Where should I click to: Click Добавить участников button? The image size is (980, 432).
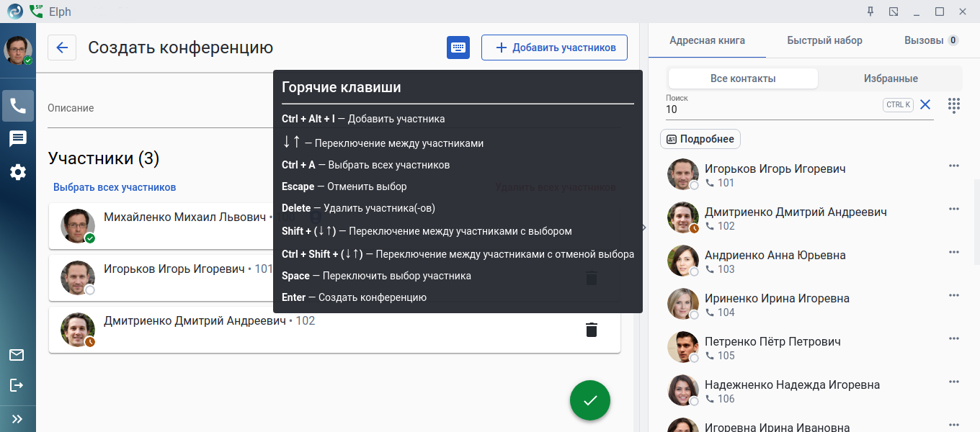click(554, 48)
